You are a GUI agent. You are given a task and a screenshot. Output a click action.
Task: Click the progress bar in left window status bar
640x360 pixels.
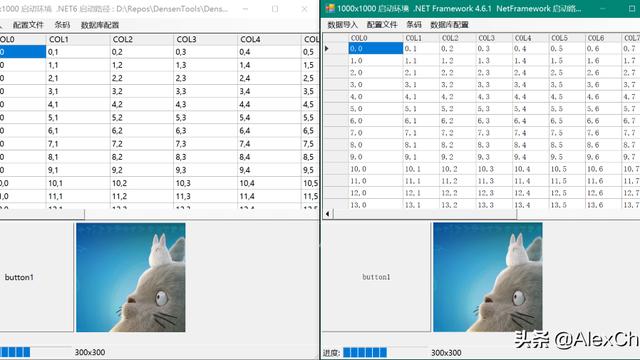36,352
